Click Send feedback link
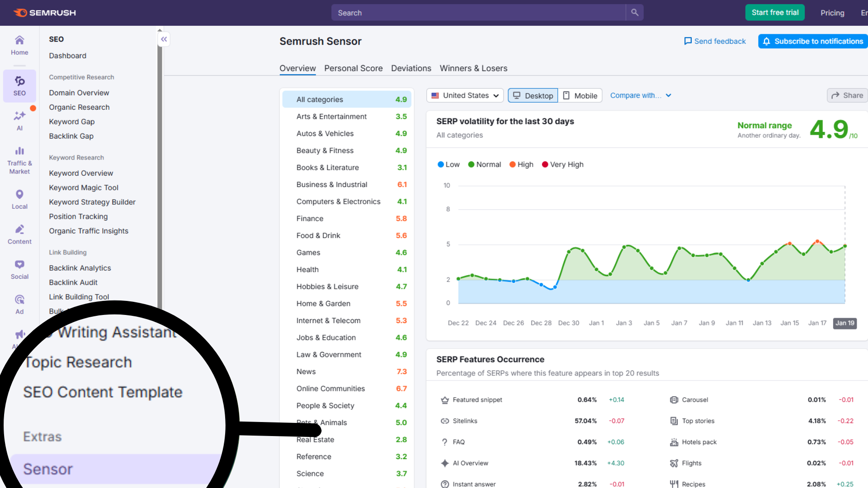 click(715, 41)
